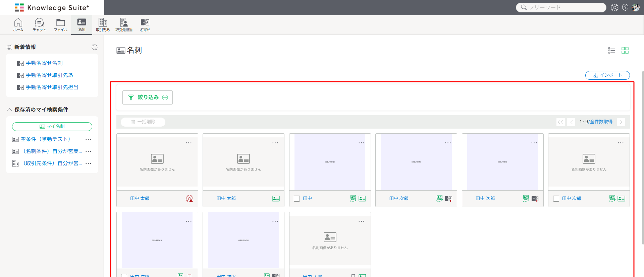Viewport: 644px width, 277px height.
Task: Open the ellipsis menu on the CARD_FRONT9 card
Action: [448, 143]
